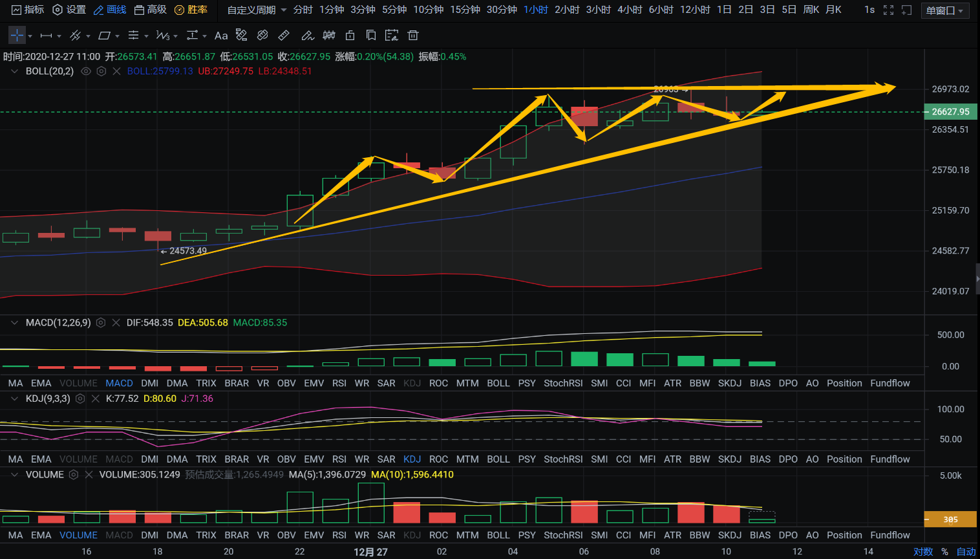
Task: Switch to the 4小时 timeframe
Action: [630, 10]
